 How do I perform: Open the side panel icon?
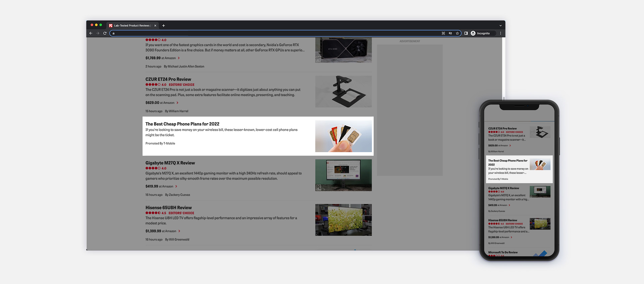point(466,33)
